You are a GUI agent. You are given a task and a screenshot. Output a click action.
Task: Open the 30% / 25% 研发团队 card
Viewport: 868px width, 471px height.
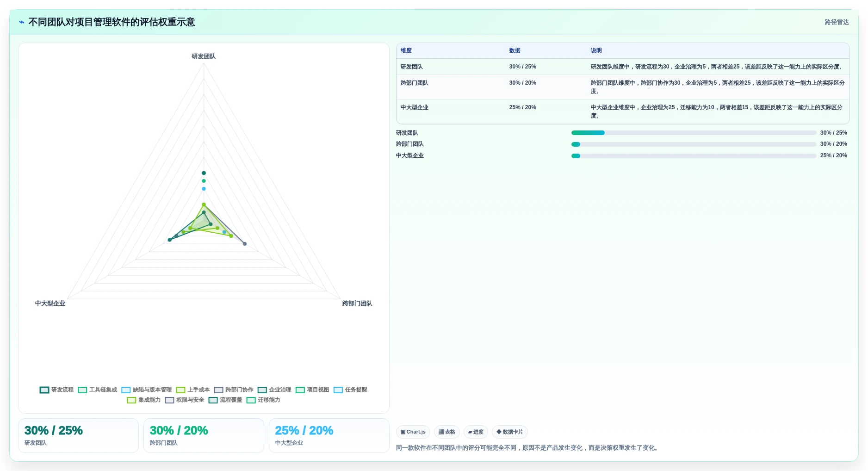[78, 435]
